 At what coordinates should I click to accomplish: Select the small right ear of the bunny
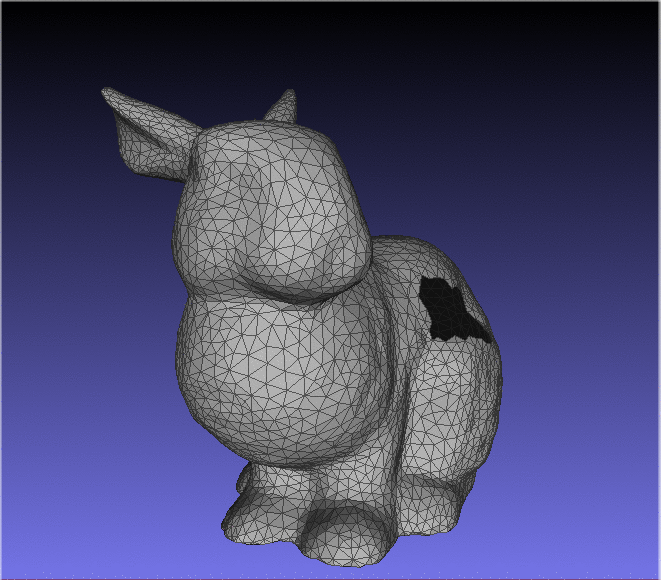point(282,107)
